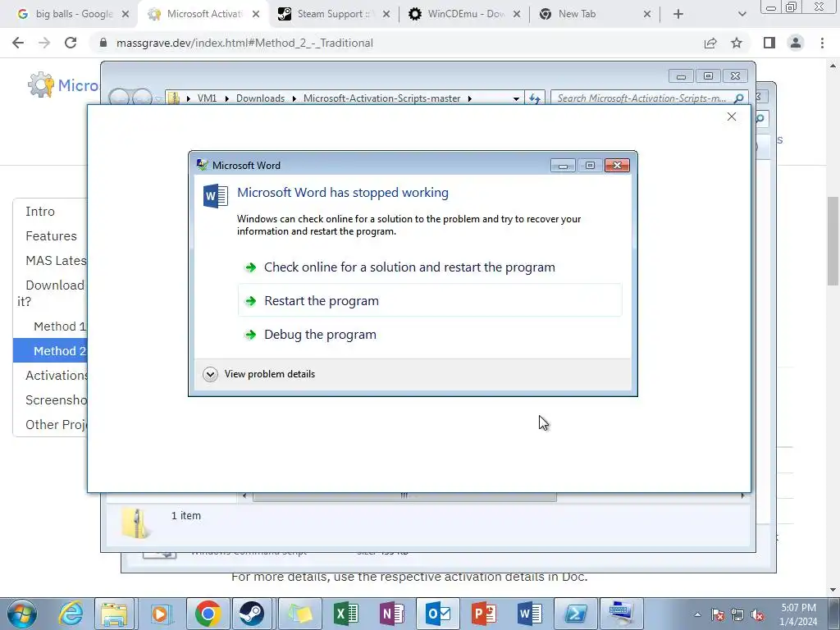Choose Restart the program
The width and height of the screenshot is (840, 630).
tap(430, 300)
